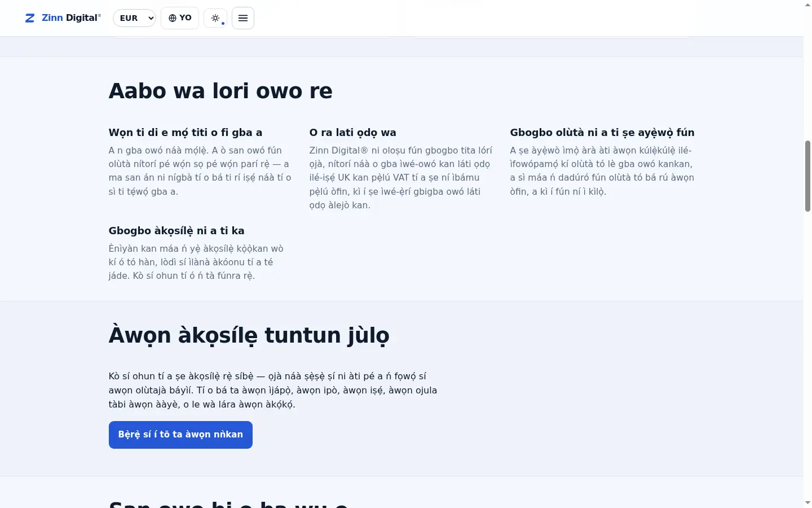Click the 'Aabo wa lori owo re' heading
Image resolution: width=812 pixels, height=508 pixels.
(x=220, y=91)
